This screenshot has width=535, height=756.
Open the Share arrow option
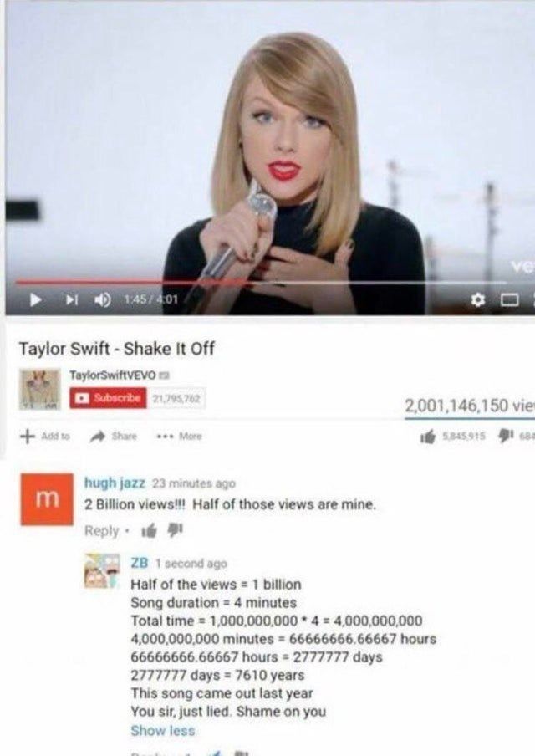(115, 436)
